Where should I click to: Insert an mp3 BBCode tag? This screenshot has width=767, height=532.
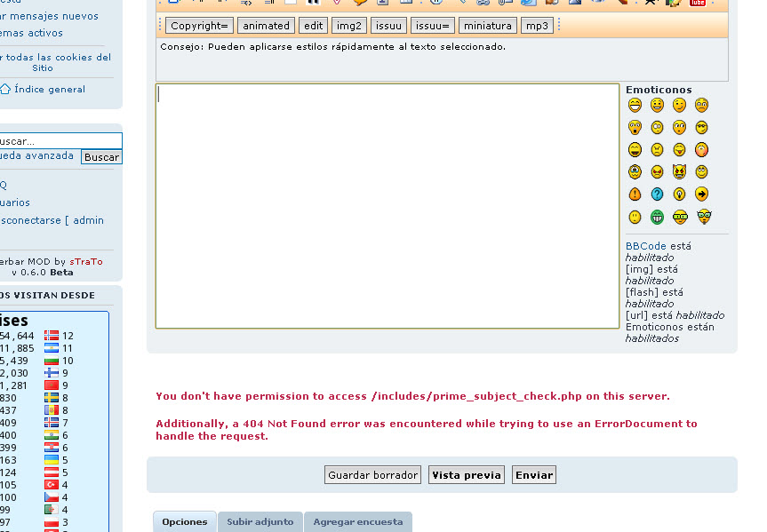coord(537,25)
